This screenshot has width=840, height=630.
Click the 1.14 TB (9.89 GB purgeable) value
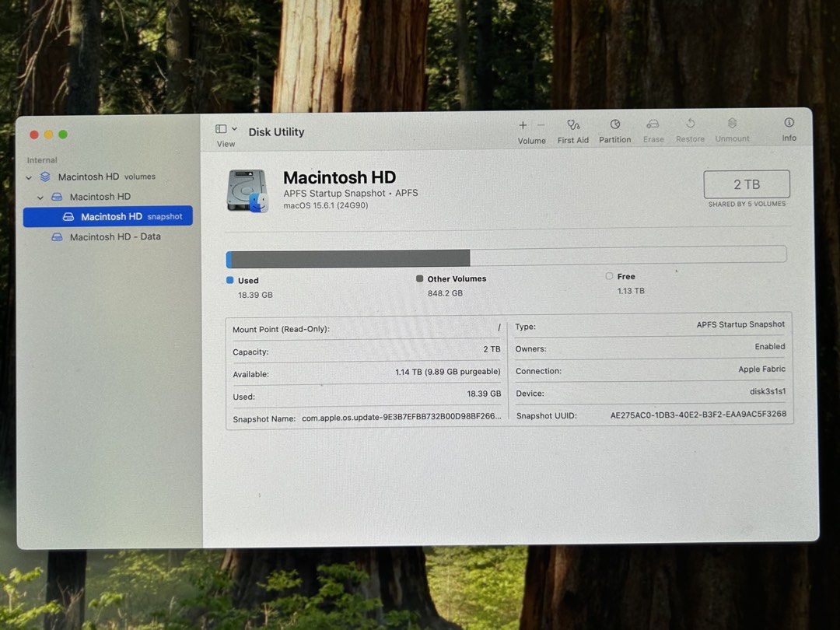(x=448, y=372)
